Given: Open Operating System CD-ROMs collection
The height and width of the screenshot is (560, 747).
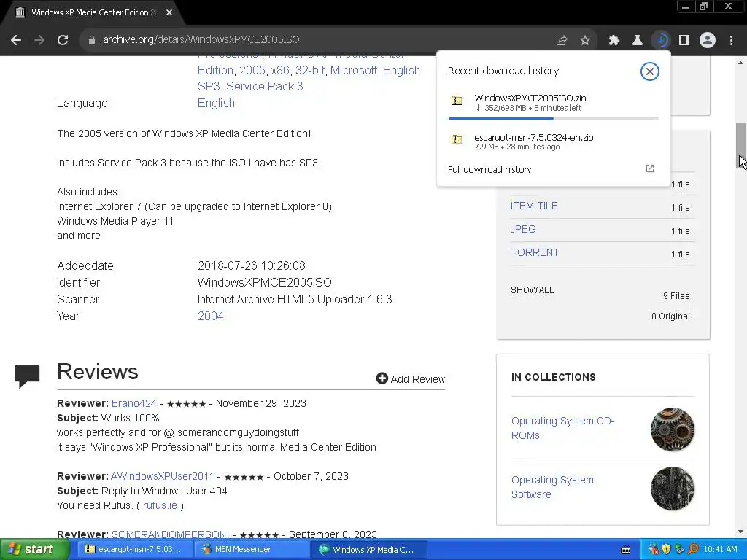Looking at the screenshot, I should [562, 428].
